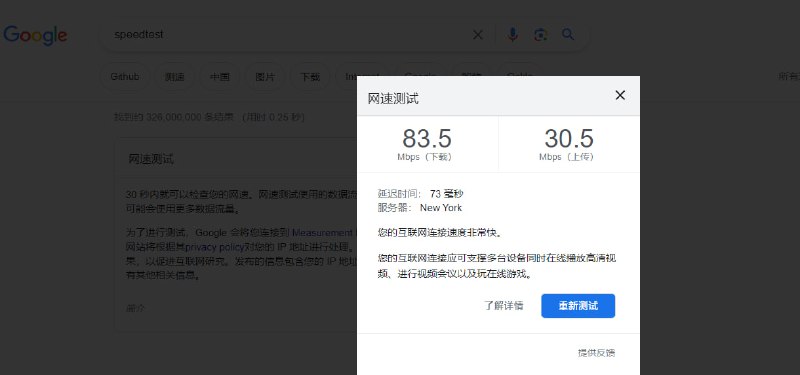Click the 30.5 upload speed value
This screenshot has width=800, height=375.
click(568, 138)
